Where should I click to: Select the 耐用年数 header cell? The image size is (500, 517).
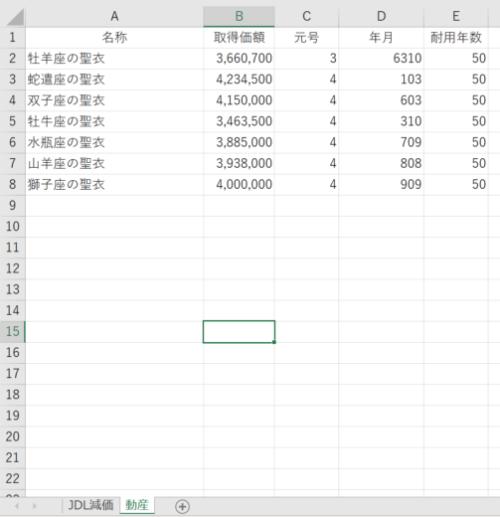pos(456,37)
